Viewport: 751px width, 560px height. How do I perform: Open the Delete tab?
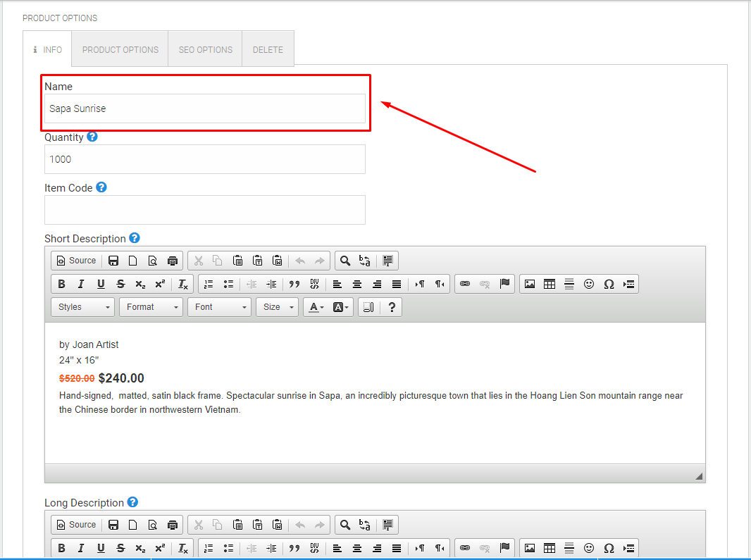[x=268, y=49]
